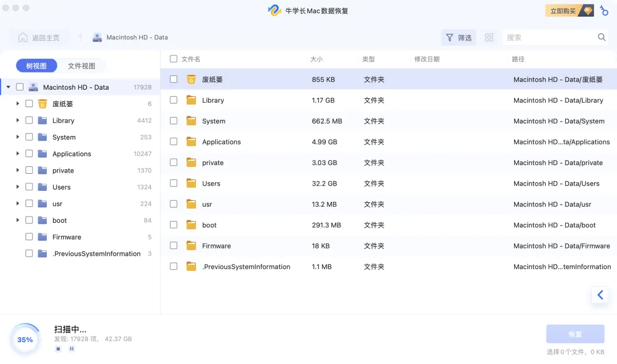Click the filter funnel icon 筛选
The image size is (617, 364).
click(450, 38)
